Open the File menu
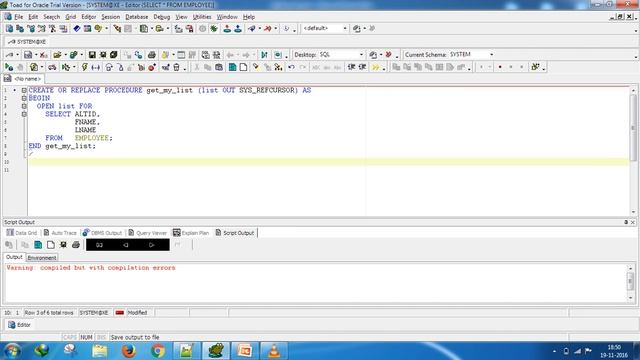640x360 pixels. [x=19, y=17]
